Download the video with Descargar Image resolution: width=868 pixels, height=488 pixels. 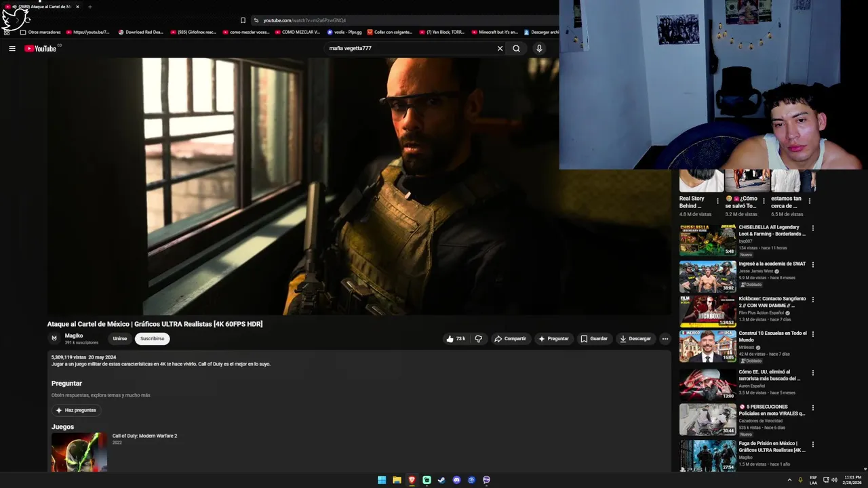click(x=635, y=339)
